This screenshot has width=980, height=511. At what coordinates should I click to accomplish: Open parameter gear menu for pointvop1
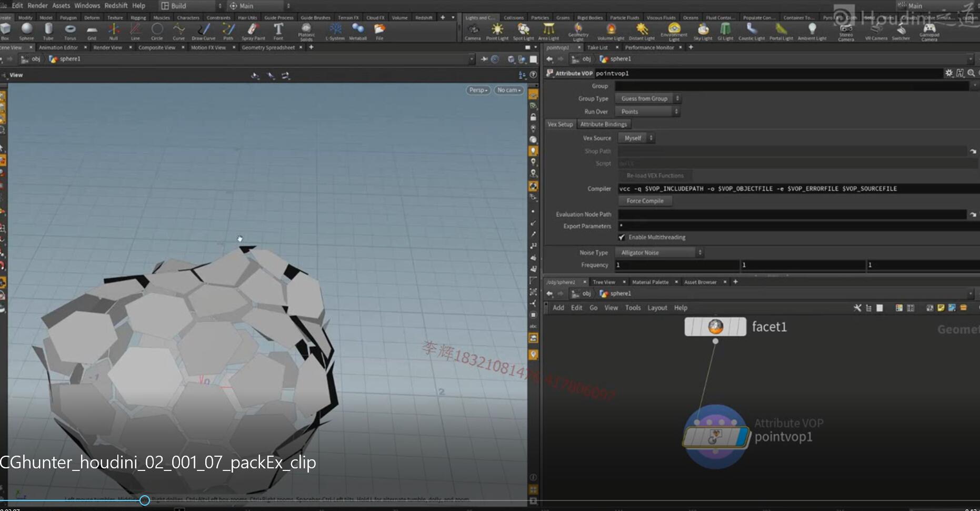[x=948, y=73]
